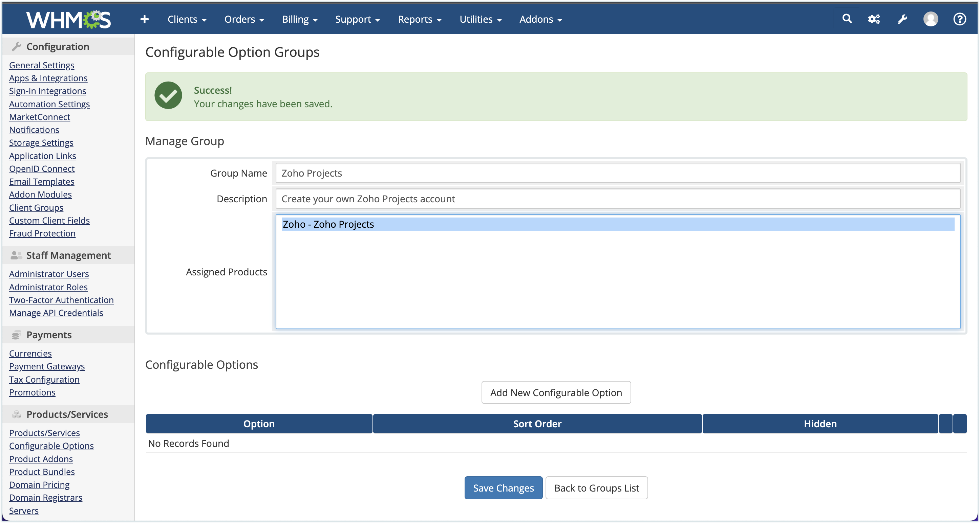The image size is (980, 523).
Task: Click the plus quick-add icon in the navbar
Action: 144,19
